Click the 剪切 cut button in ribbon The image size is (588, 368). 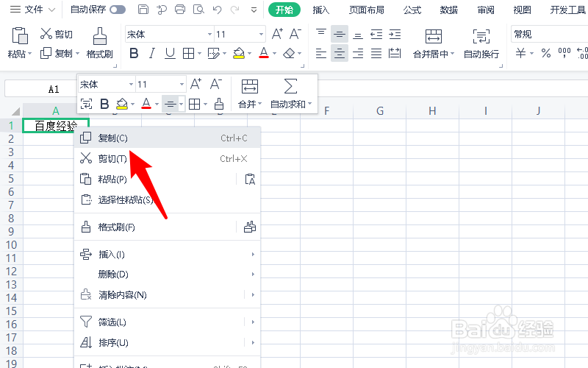[x=57, y=34]
